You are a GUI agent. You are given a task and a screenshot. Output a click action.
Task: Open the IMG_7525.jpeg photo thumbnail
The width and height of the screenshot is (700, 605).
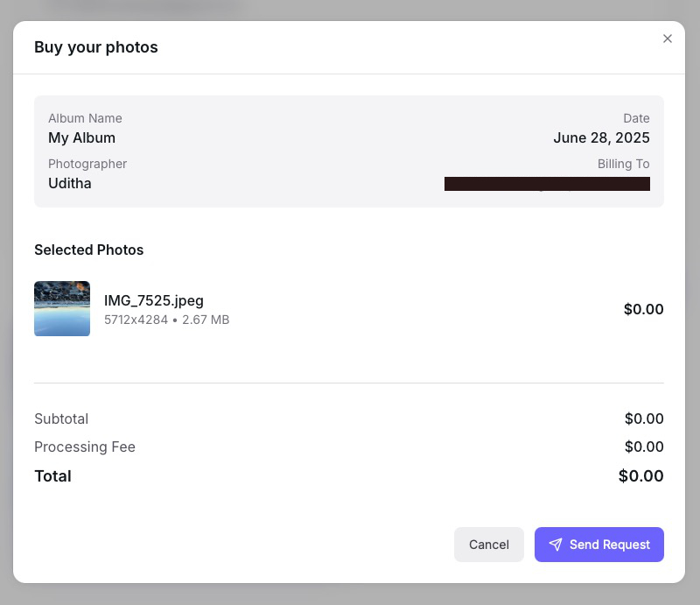[x=62, y=308]
